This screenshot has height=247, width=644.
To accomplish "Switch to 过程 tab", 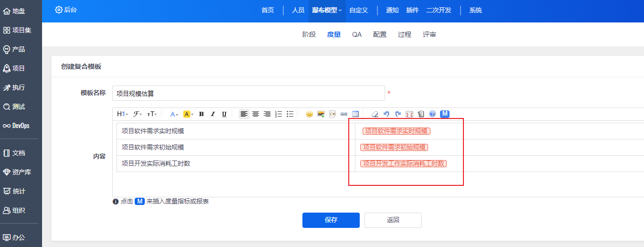I will click(405, 34).
